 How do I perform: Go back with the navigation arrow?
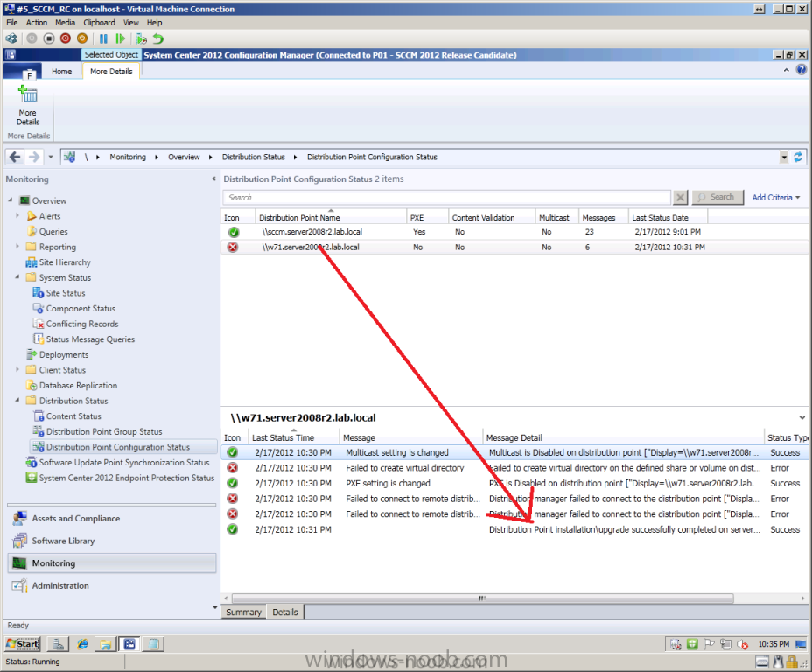15,157
